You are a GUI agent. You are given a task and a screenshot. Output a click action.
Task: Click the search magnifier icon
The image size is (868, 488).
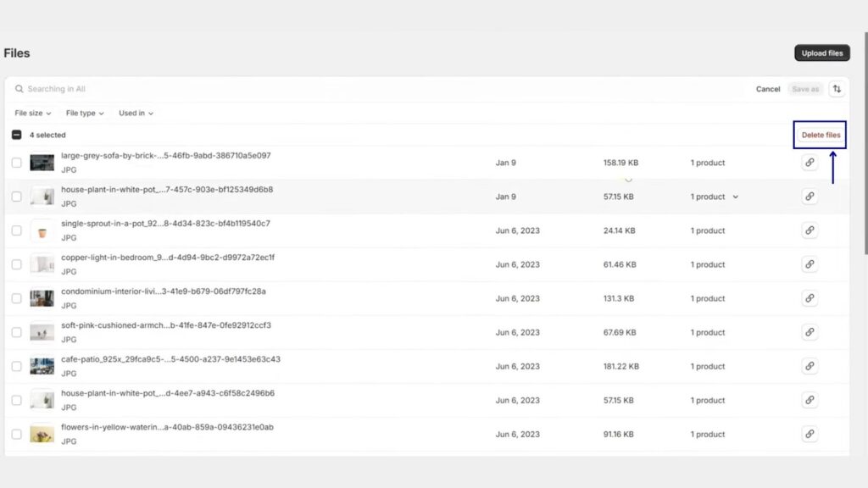19,88
